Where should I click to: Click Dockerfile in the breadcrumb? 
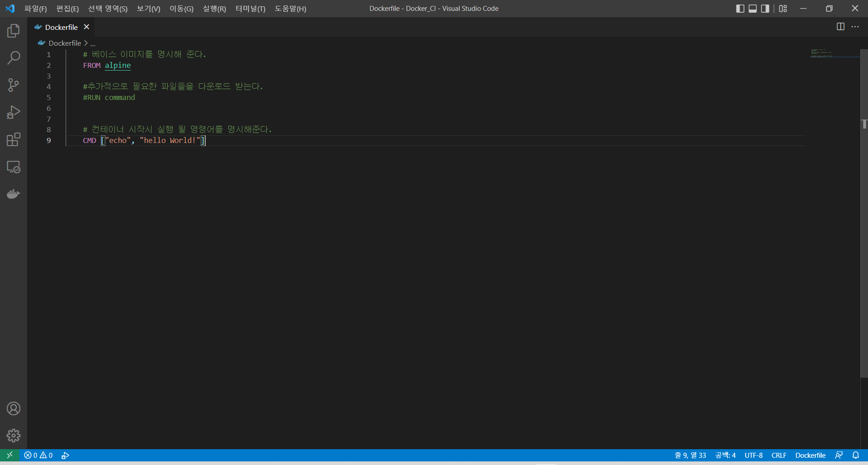pos(65,43)
